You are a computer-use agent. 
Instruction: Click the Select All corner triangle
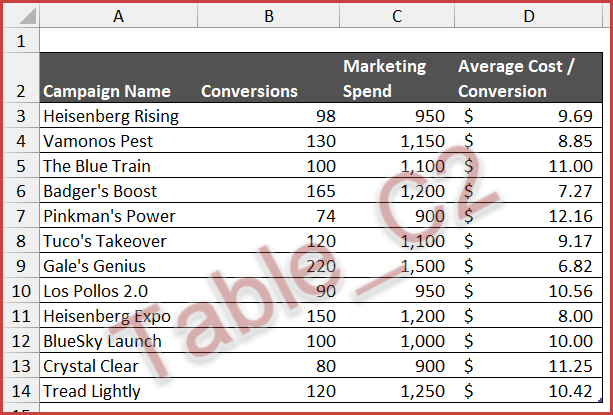pyautogui.click(x=20, y=16)
